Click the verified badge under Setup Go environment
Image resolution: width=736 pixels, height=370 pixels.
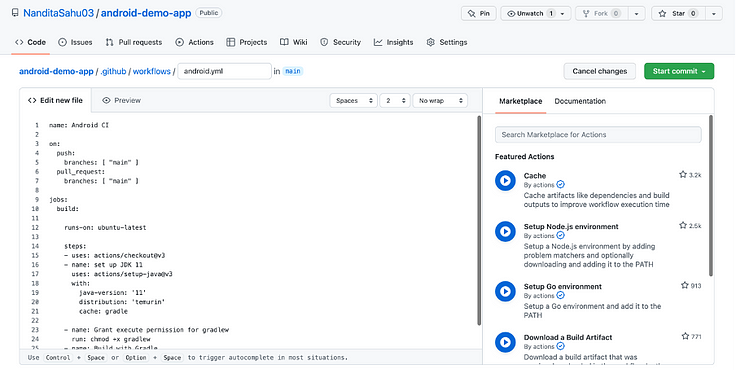[x=560, y=295]
